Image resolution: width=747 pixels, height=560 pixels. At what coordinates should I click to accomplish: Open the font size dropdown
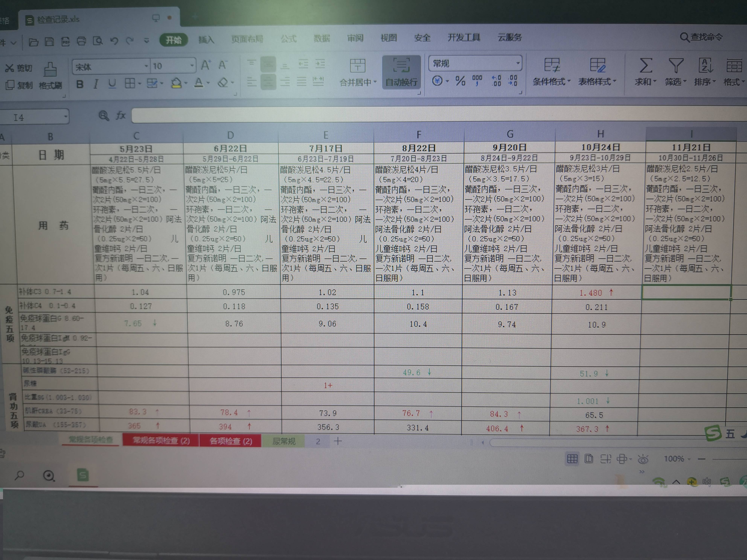191,65
